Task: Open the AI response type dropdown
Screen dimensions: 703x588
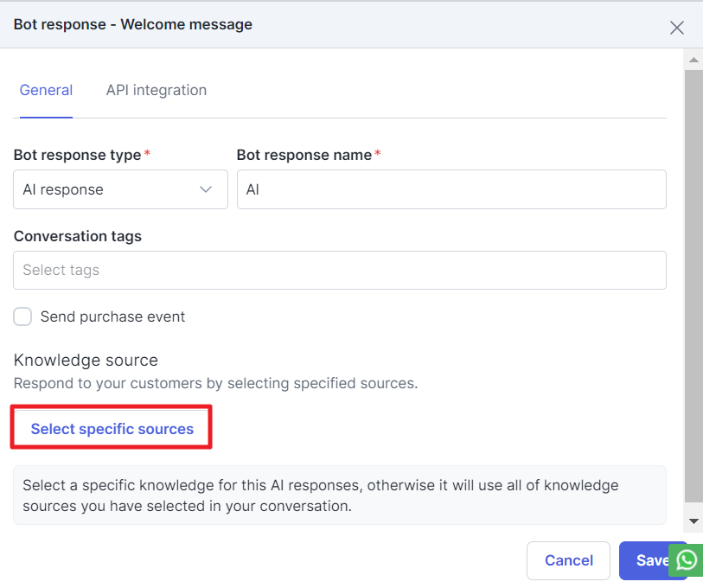Action: (x=119, y=189)
